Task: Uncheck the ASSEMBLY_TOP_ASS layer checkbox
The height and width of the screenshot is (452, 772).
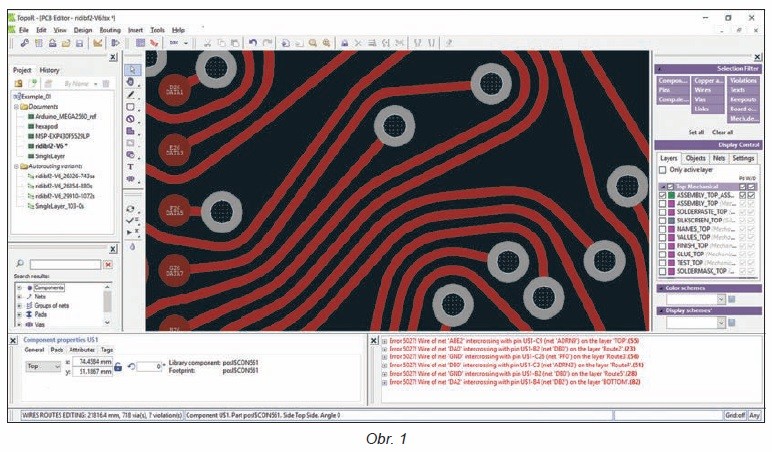Action: (x=663, y=195)
